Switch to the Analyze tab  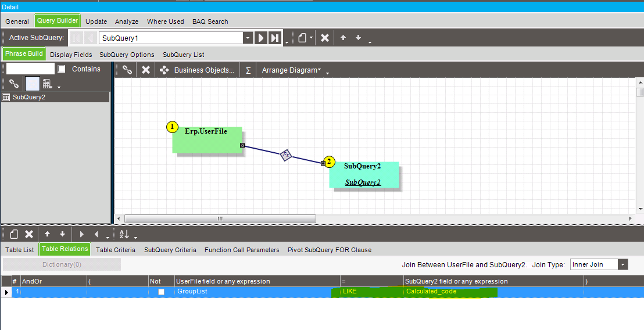point(127,21)
